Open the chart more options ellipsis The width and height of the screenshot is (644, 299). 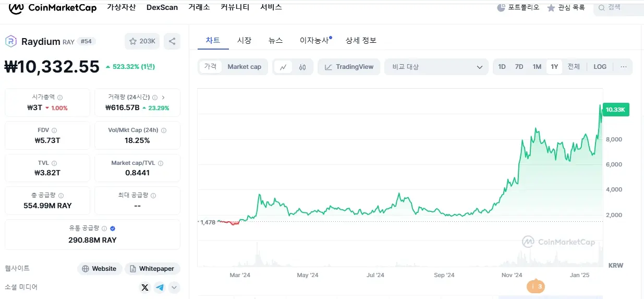point(624,67)
